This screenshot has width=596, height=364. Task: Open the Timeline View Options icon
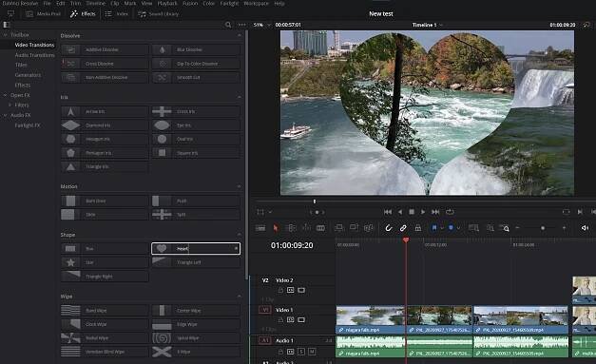click(260, 227)
